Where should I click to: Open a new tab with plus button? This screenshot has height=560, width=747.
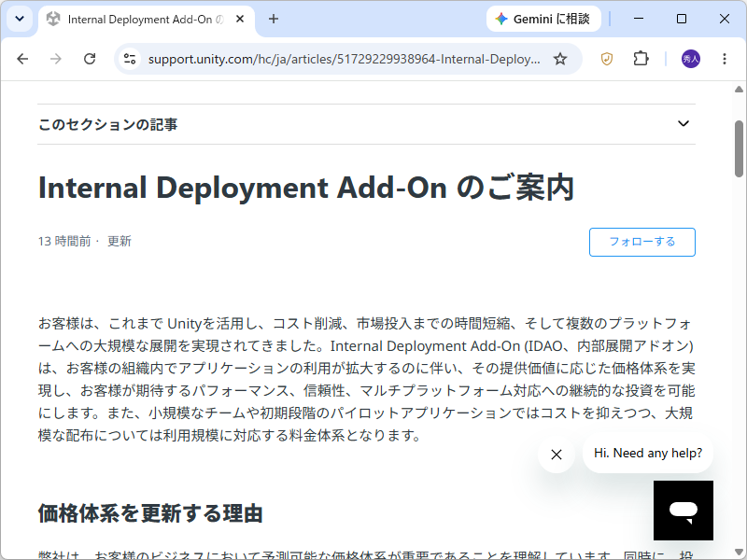273,19
